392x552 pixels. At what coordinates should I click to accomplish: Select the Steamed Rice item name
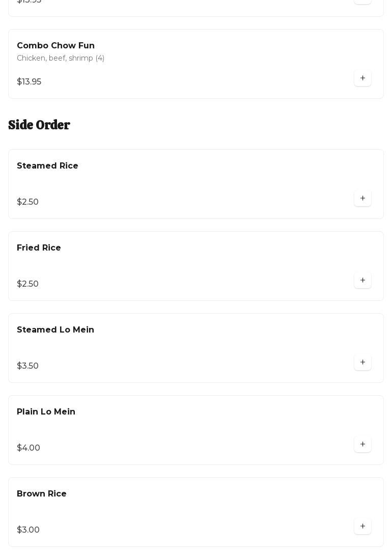[x=47, y=166]
